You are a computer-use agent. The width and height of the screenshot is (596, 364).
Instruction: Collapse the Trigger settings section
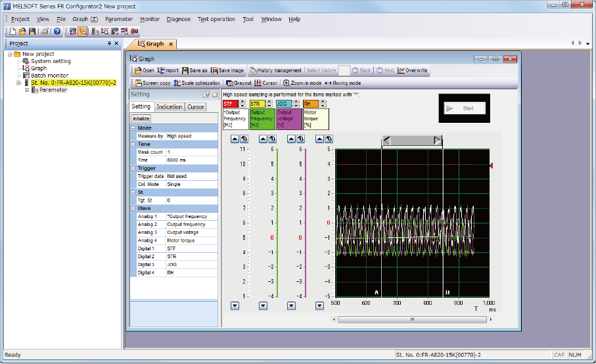[133, 168]
